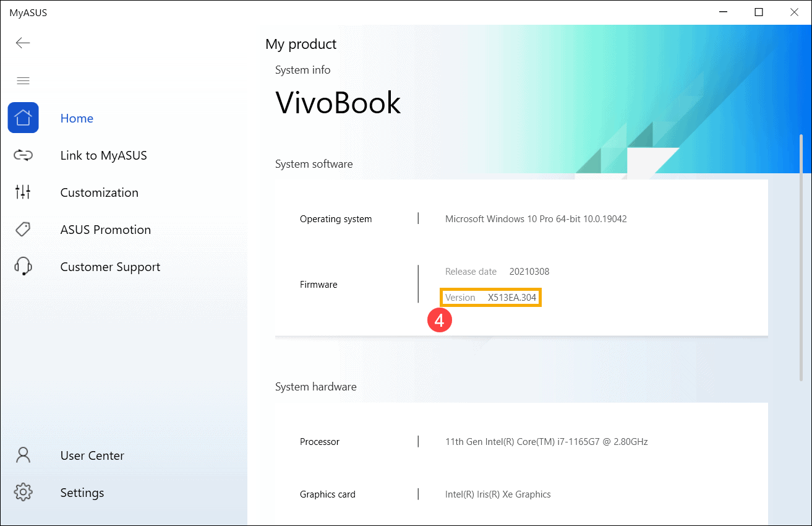812x526 pixels.
Task: Open the ASUS Promotion tag icon
Action: tap(23, 230)
